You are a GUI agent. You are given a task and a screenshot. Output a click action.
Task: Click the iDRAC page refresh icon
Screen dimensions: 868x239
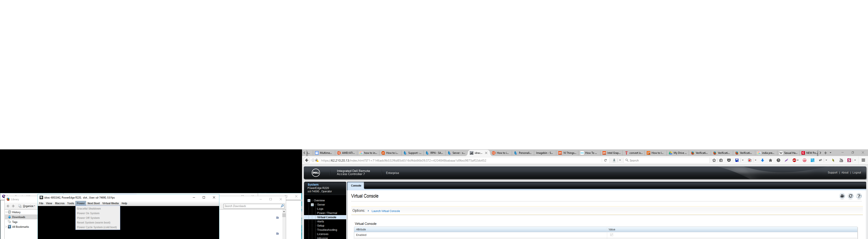851,196
